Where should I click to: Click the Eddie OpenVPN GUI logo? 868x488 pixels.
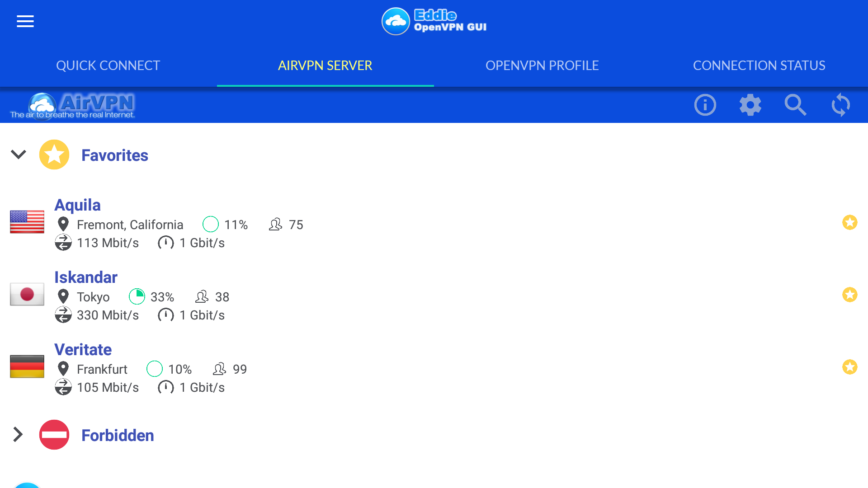434,21
